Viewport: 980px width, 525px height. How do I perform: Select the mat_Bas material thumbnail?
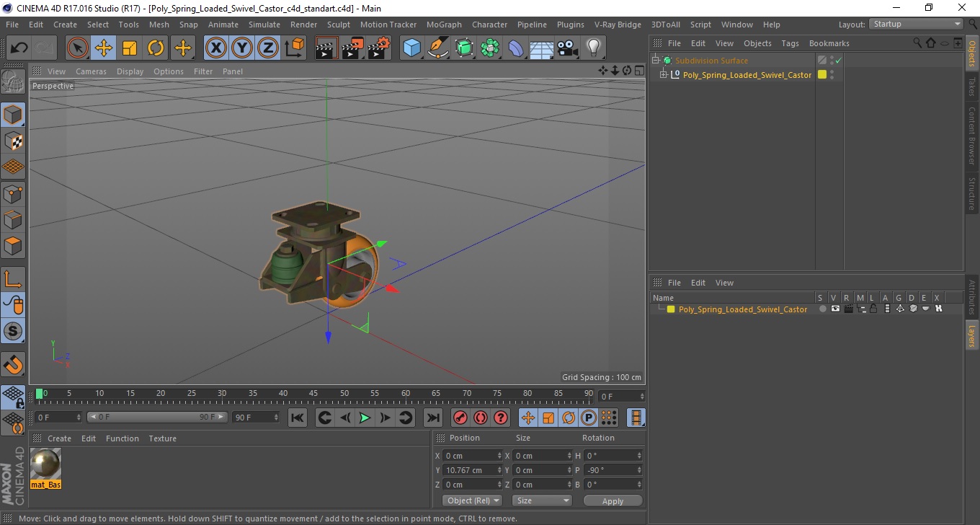pyautogui.click(x=46, y=464)
